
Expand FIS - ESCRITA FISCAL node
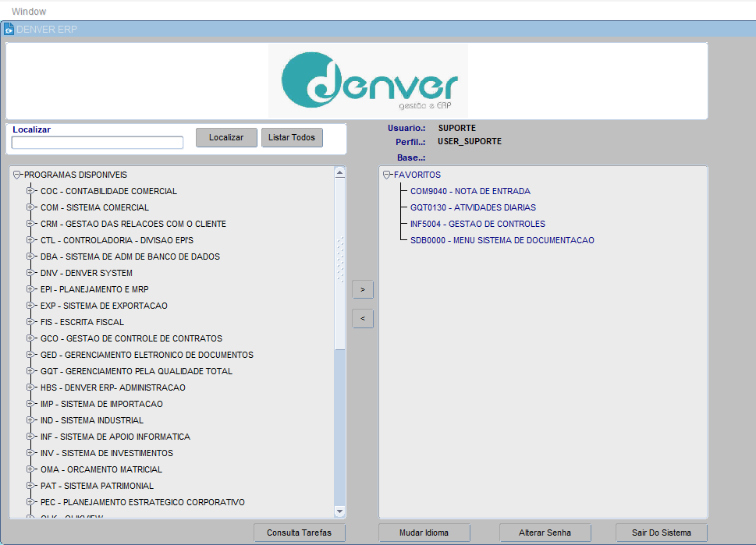tap(30, 322)
